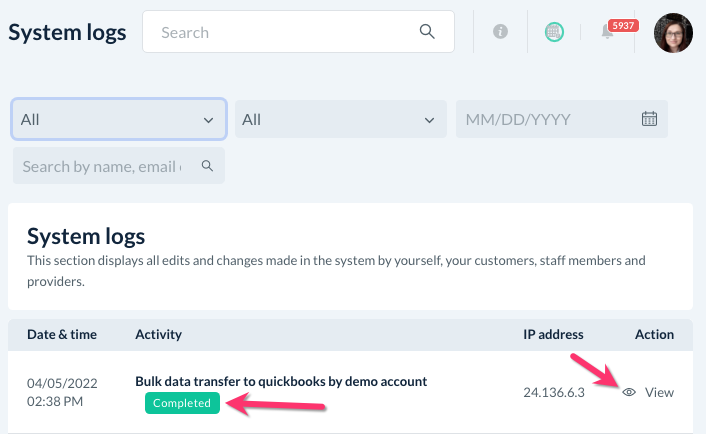Focus the top Search text field
The image size is (706, 434).
(x=285, y=32)
